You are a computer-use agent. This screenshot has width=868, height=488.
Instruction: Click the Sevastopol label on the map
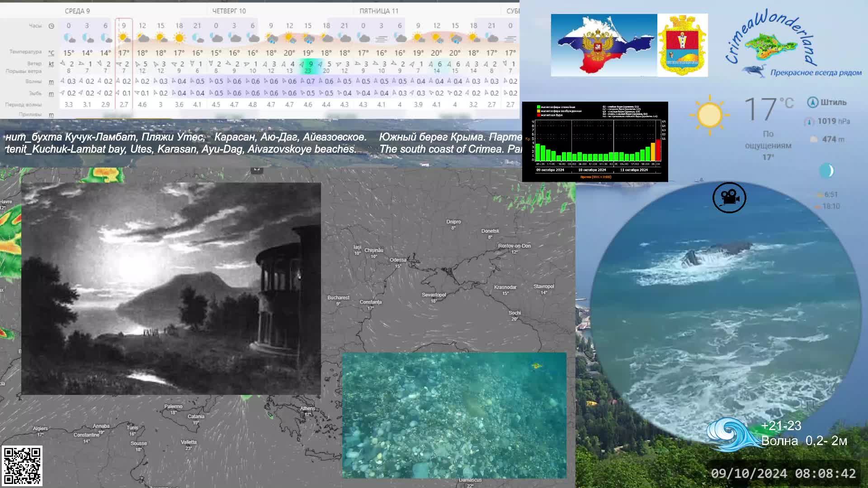(x=434, y=295)
